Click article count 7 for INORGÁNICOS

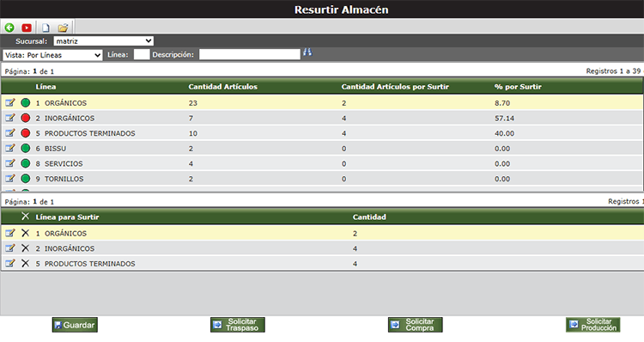point(191,119)
